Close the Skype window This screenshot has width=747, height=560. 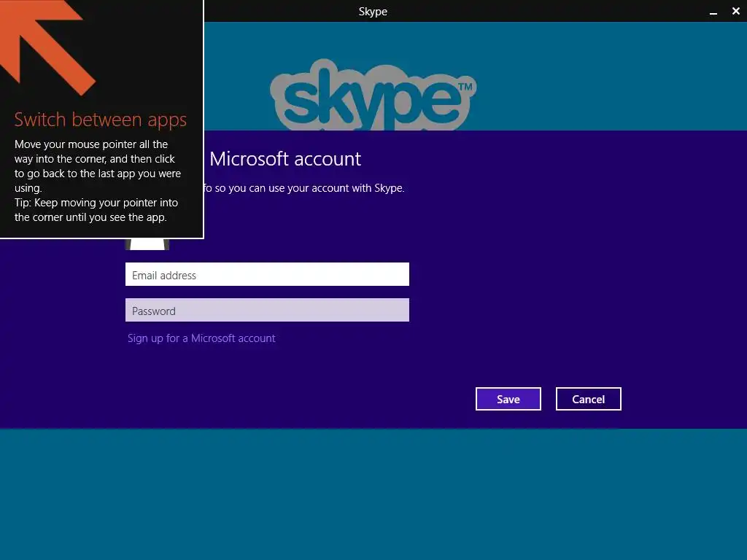(735, 11)
